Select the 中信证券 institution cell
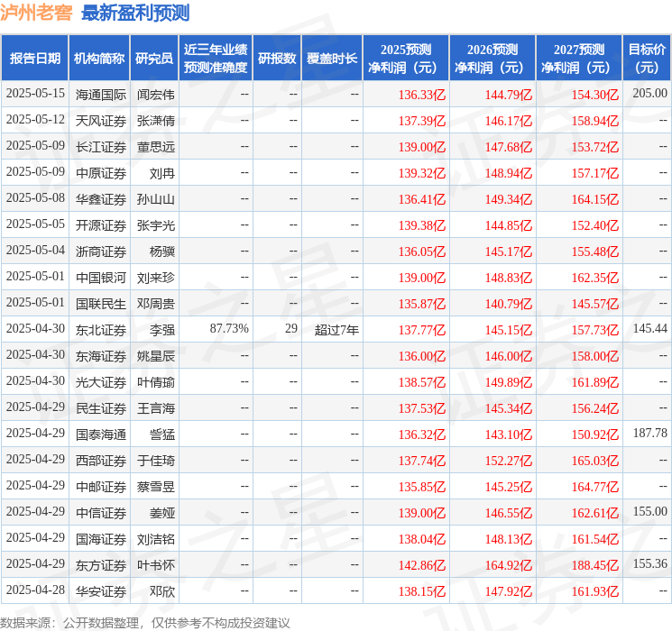The height and width of the screenshot is (631, 672). tap(101, 513)
